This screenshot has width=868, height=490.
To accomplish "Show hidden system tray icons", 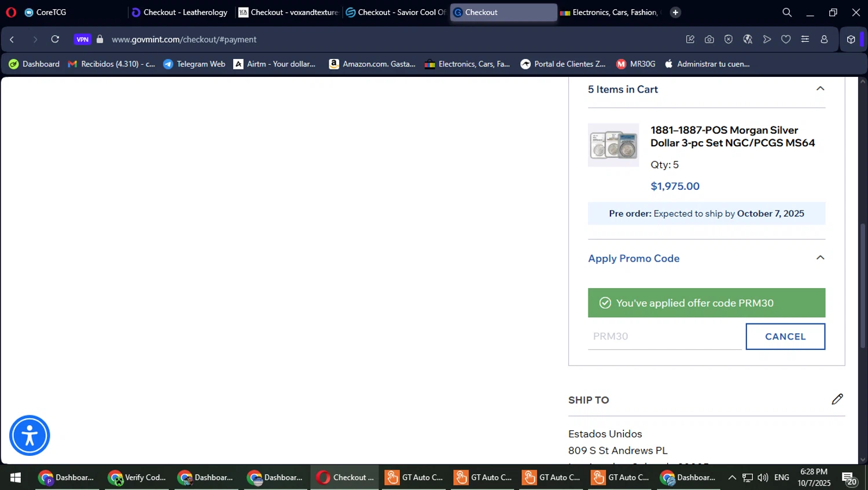I will 732,478.
